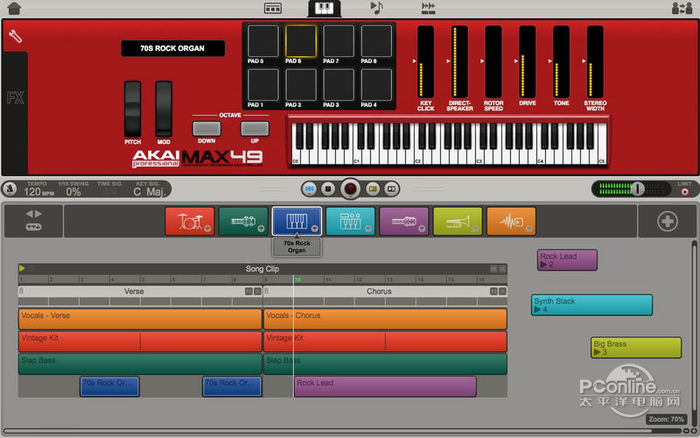The width and height of the screenshot is (700, 438).
Task: Stop playback with the stop button
Action: [x=328, y=189]
